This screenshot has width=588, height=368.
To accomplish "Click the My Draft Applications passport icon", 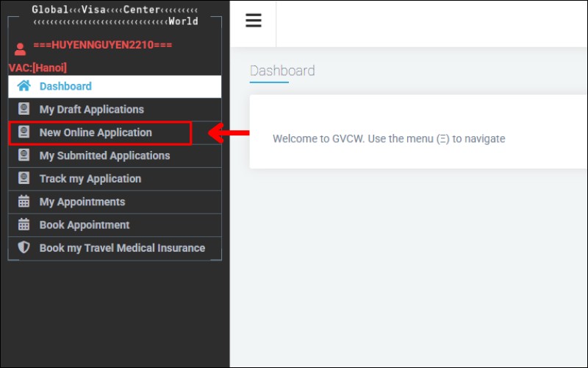I will click(24, 110).
